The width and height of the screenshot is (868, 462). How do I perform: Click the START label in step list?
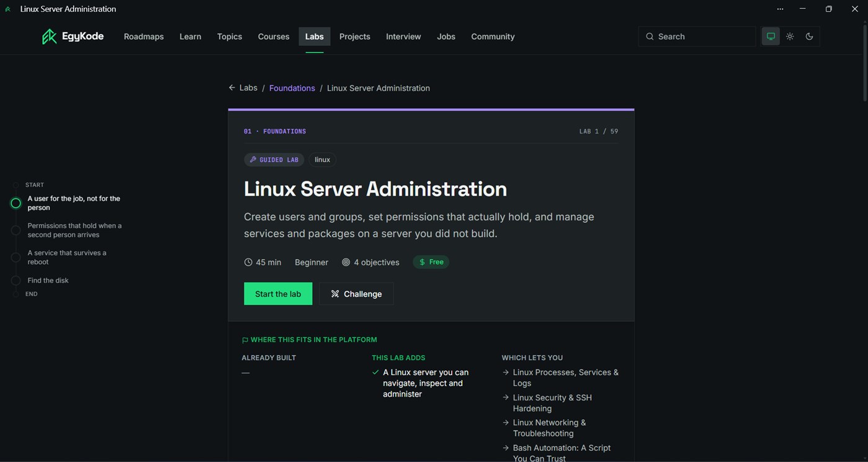35,185
